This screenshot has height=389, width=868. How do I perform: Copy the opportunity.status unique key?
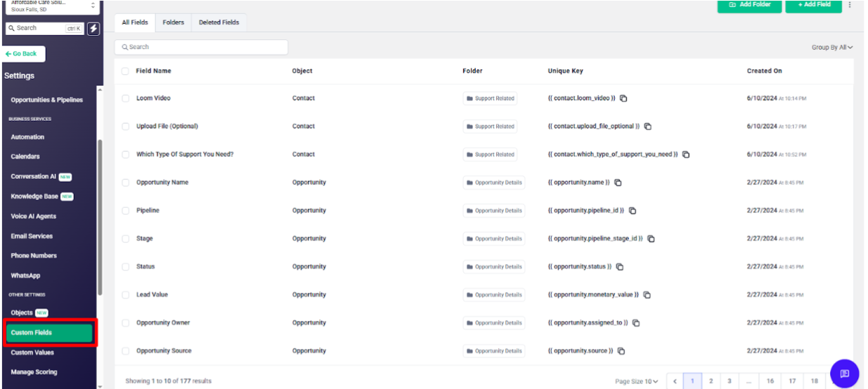(620, 267)
